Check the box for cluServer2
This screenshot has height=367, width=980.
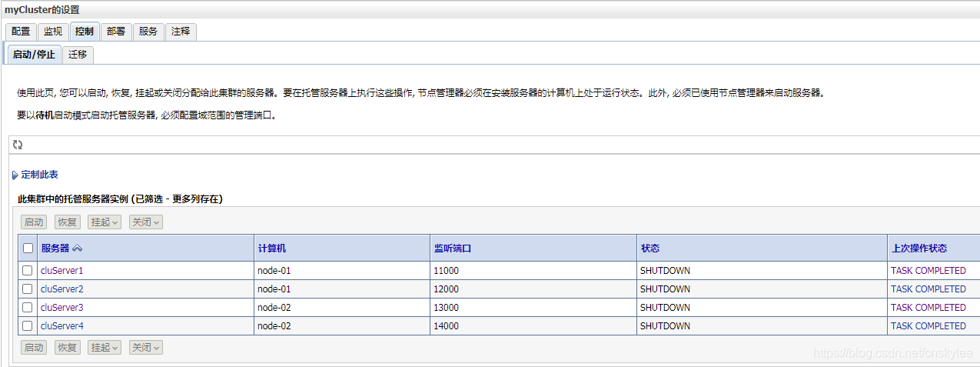pos(28,289)
